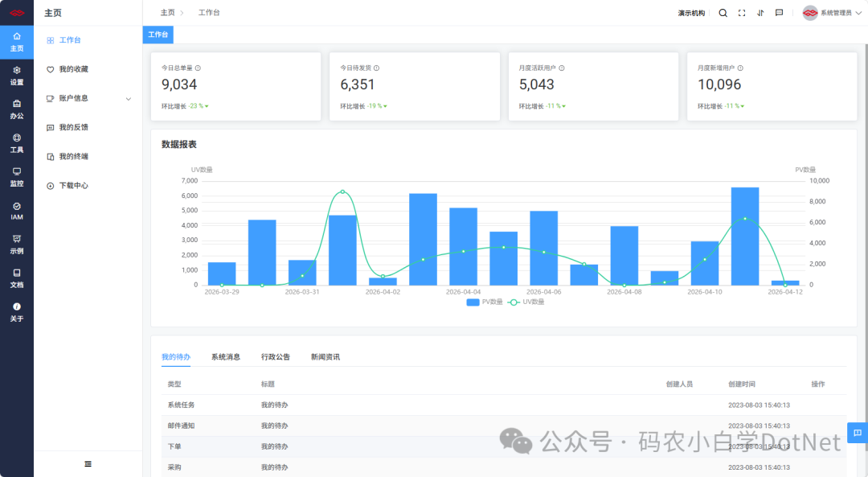Click the blue floating feedback button
The image size is (868, 477).
click(x=858, y=433)
